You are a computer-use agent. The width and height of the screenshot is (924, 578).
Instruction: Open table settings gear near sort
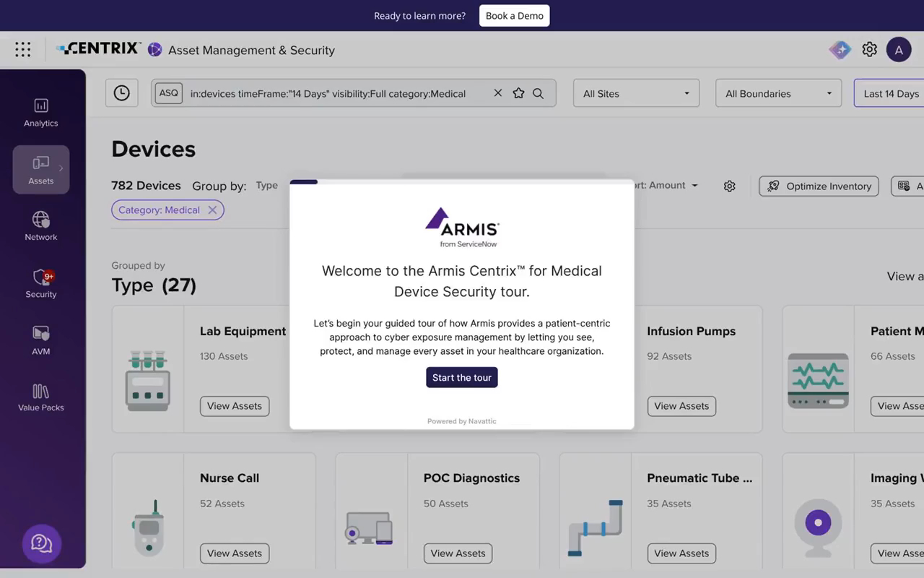[x=730, y=186]
